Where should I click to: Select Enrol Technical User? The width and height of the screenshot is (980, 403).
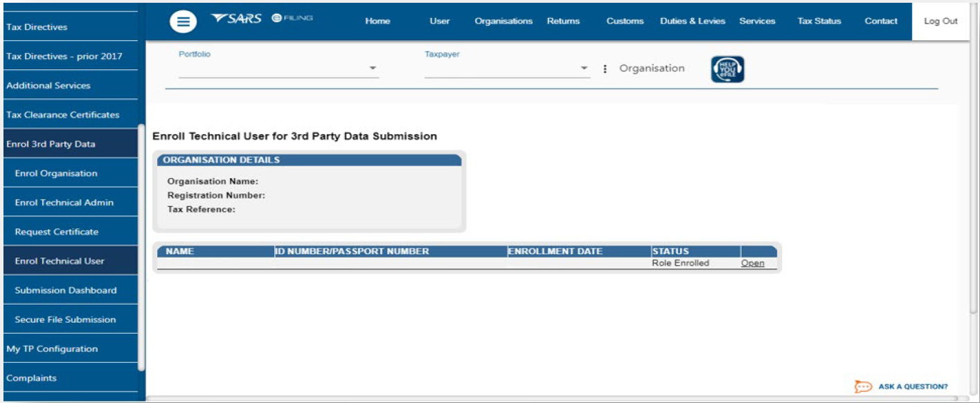coord(69,261)
